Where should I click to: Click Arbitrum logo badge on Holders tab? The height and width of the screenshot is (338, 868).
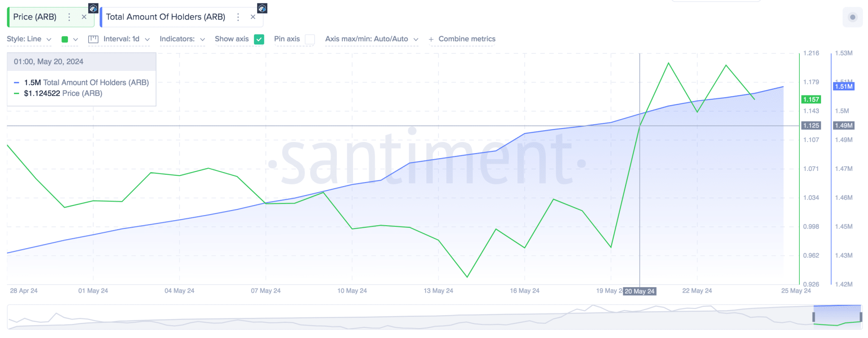coord(262,8)
